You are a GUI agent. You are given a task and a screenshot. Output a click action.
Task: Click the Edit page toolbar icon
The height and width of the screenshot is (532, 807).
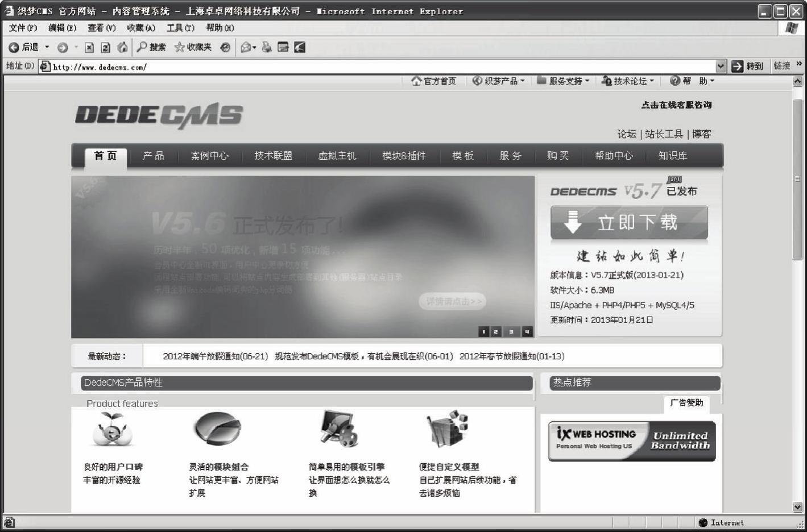(283, 47)
